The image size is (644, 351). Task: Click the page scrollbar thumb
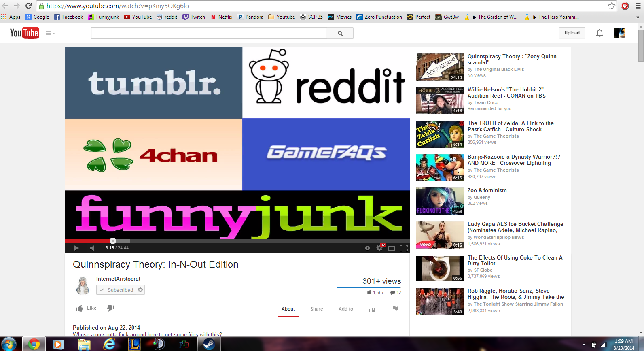pyautogui.click(x=641, y=45)
